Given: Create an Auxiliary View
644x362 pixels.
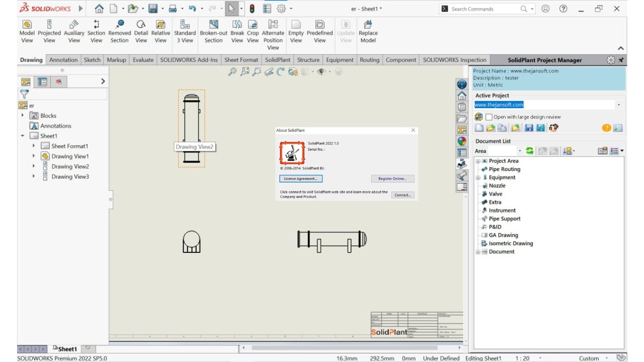Looking at the screenshot, I should 74,31.
